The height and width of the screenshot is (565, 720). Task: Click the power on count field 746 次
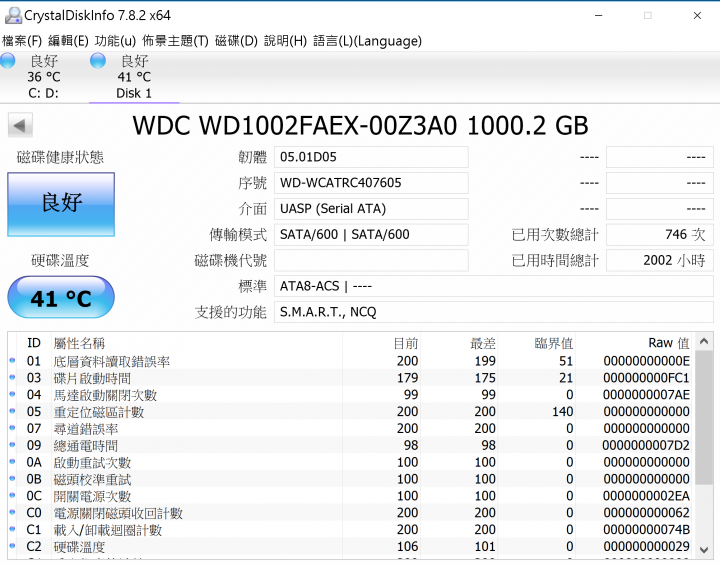660,234
